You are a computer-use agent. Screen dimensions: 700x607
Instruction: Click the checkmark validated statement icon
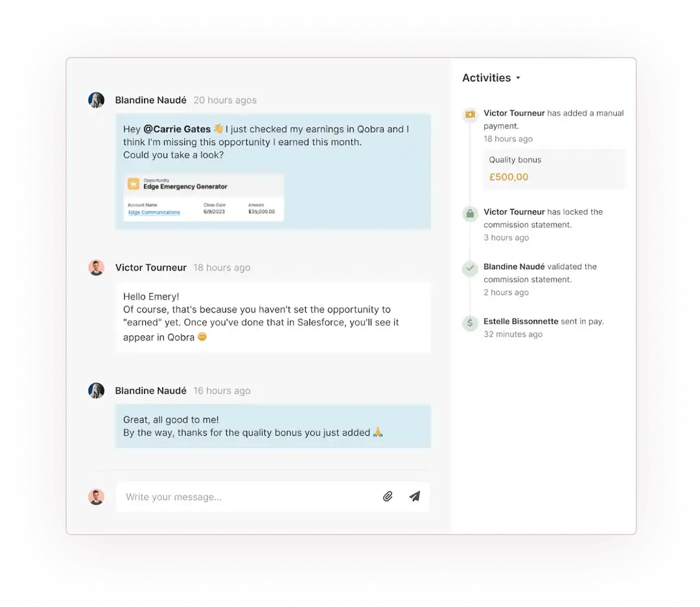click(470, 268)
